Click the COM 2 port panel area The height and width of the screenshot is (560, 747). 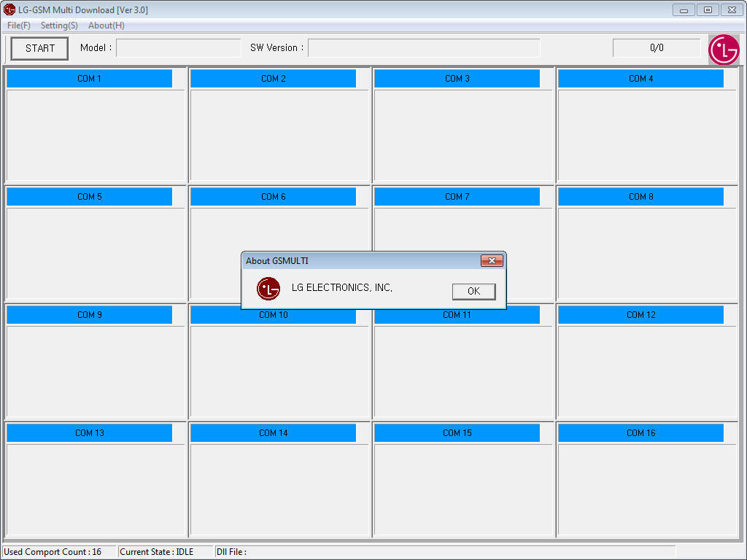[280, 135]
